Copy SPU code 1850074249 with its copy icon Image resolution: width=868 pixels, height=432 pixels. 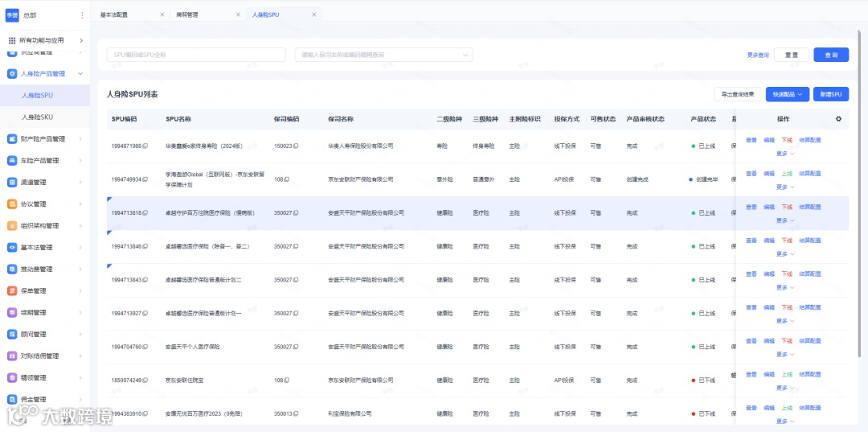(x=145, y=381)
